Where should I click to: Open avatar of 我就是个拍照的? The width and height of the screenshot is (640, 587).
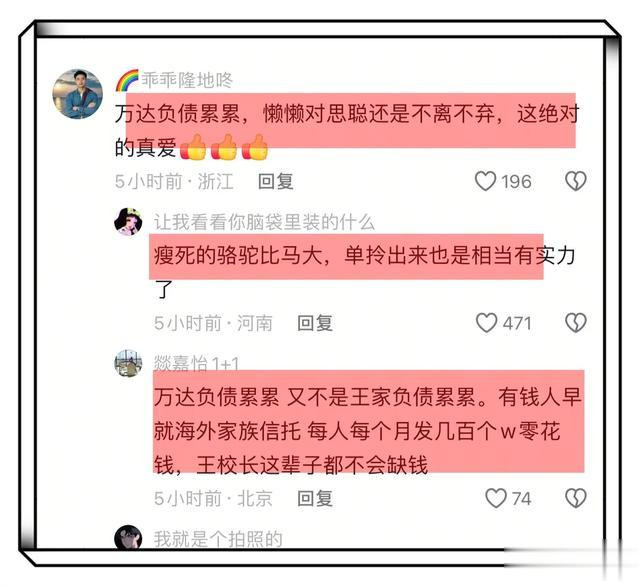129,537
